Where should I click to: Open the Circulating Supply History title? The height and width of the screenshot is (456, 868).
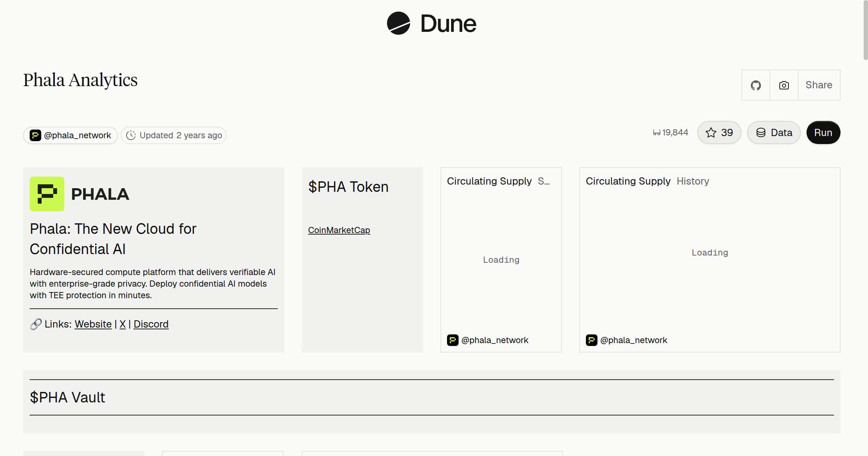tap(647, 181)
